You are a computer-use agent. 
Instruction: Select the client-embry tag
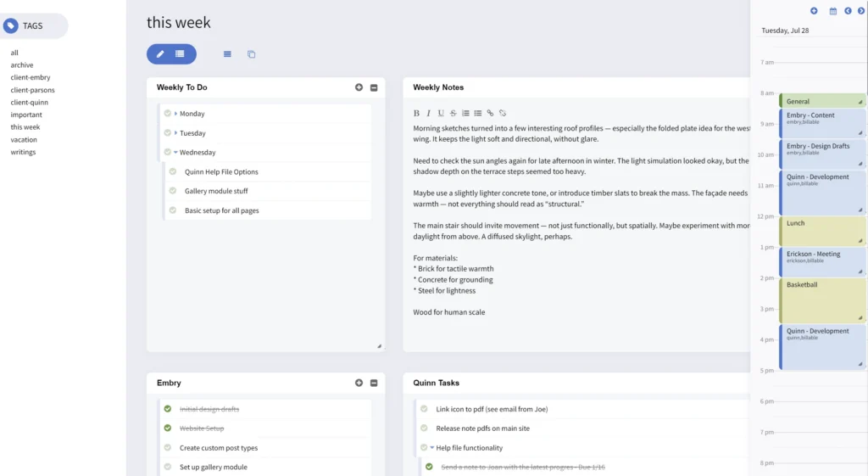pyautogui.click(x=31, y=77)
